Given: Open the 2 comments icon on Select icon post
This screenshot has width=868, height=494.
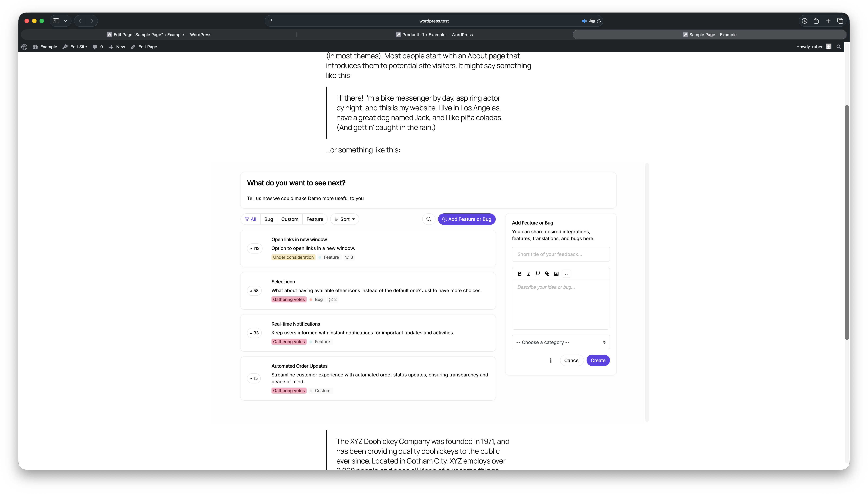Looking at the screenshot, I should point(333,300).
